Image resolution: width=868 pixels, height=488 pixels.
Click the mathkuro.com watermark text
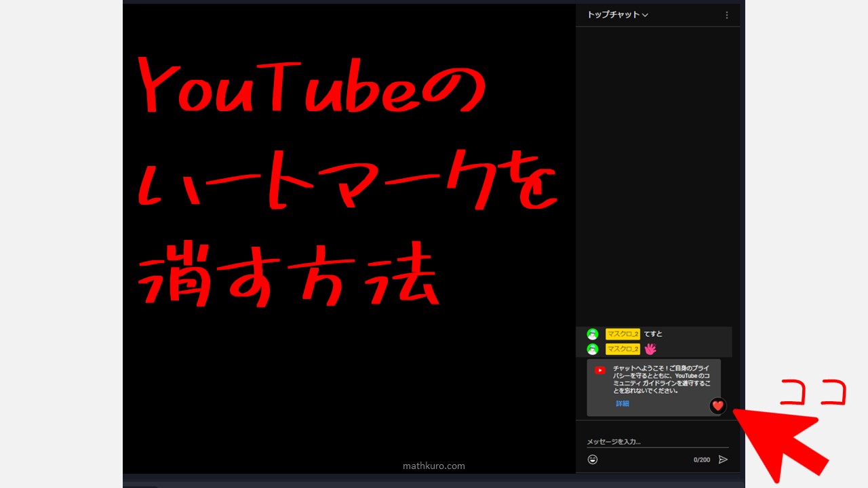pyautogui.click(x=434, y=466)
